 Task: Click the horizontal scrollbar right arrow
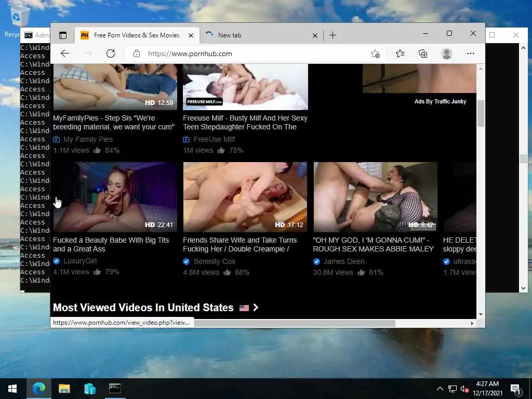click(472, 323)
